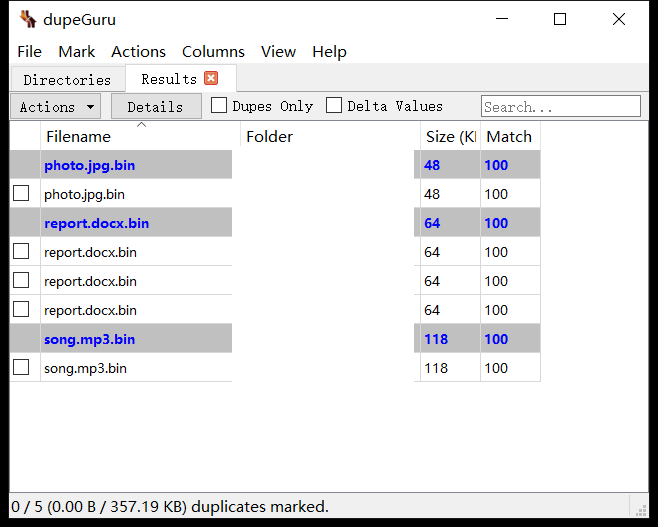Switch to the Directories tab

tap(67, 80)
